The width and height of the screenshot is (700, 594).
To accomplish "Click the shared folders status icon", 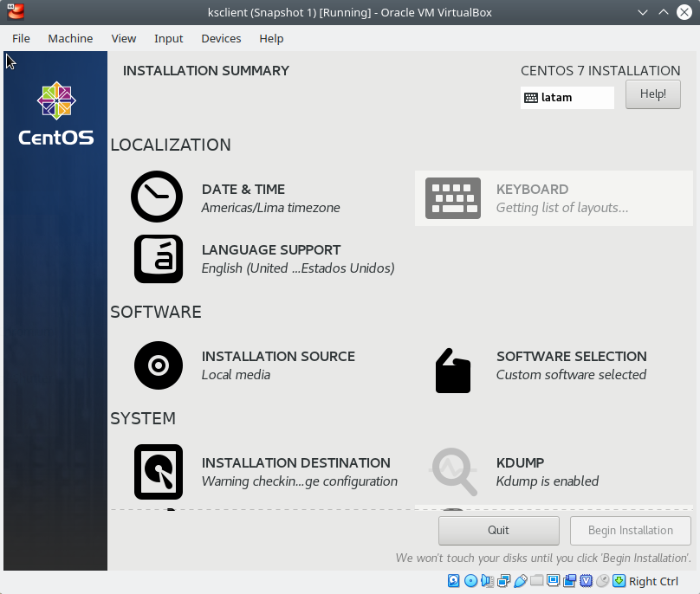I will click(536, 580).
